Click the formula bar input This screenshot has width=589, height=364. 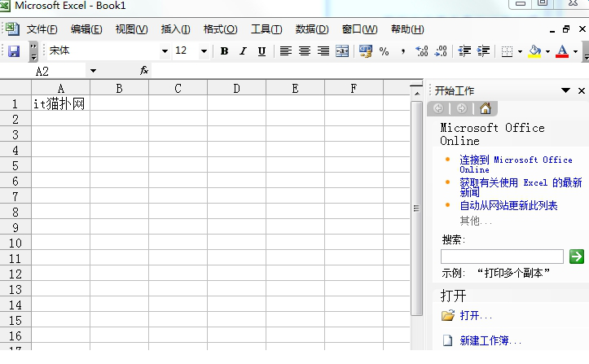pos(368,71)
